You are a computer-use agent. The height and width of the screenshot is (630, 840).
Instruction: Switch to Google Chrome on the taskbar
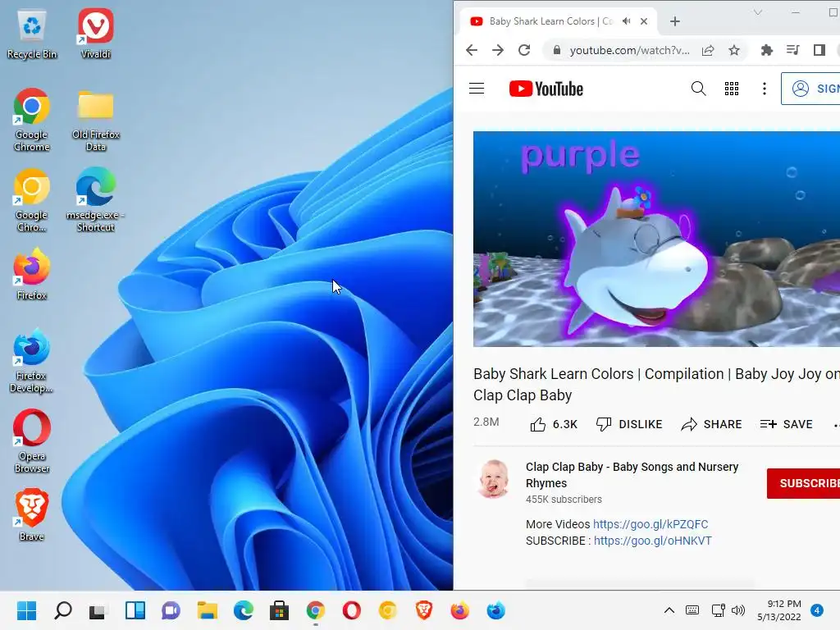point(316,610)
